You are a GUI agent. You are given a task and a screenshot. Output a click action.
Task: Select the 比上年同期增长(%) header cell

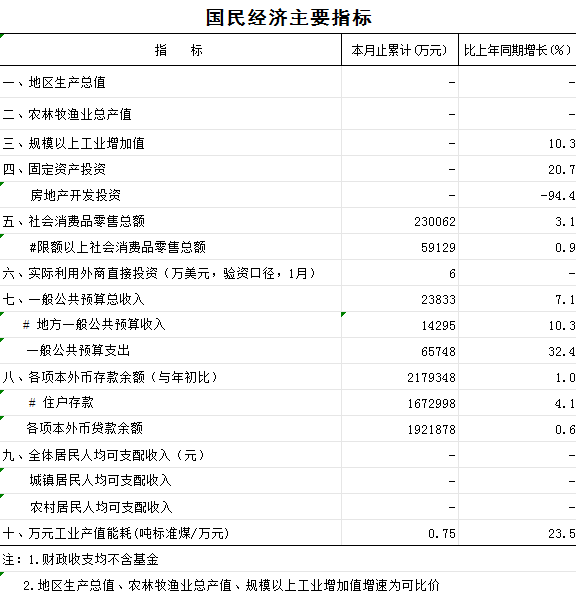[517, 50]
